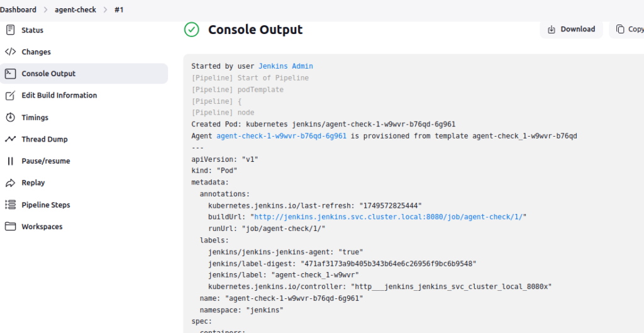
Task: Click the Changes code-brackets icon
Action: click(10, 52)
